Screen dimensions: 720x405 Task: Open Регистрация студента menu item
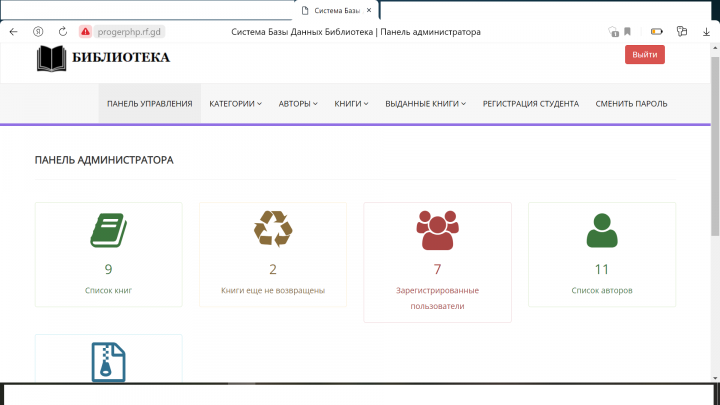(530, 104)
